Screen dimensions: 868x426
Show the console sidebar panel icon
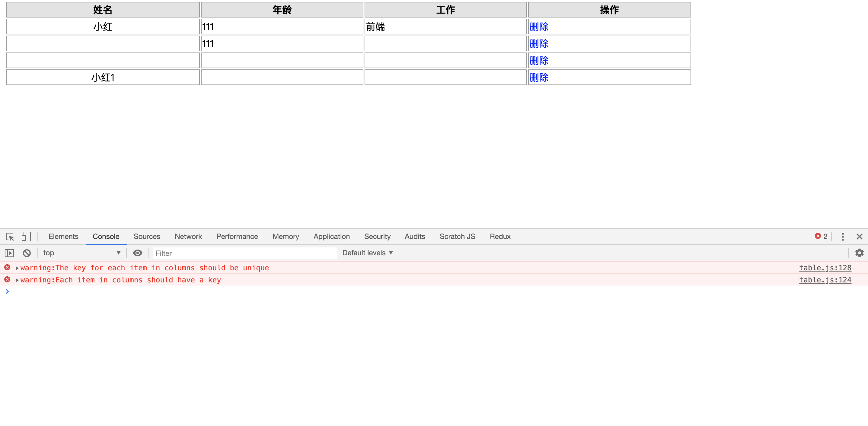click(9, 253)
